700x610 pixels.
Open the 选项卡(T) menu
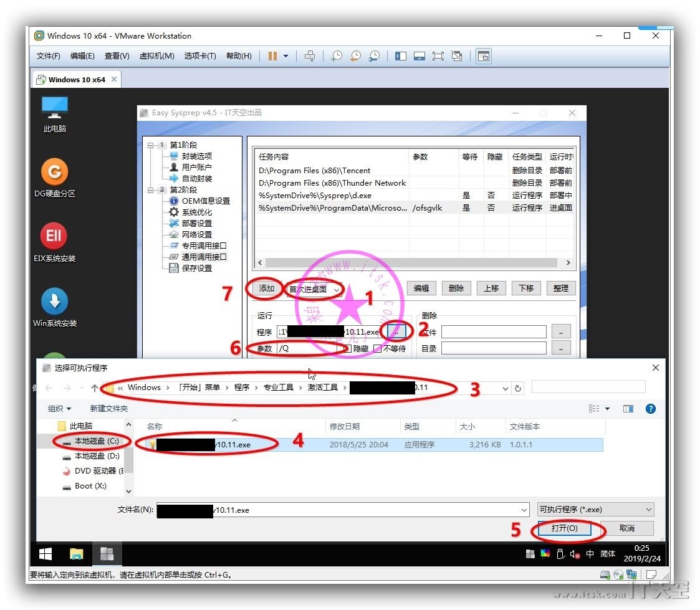pos(200,56)
